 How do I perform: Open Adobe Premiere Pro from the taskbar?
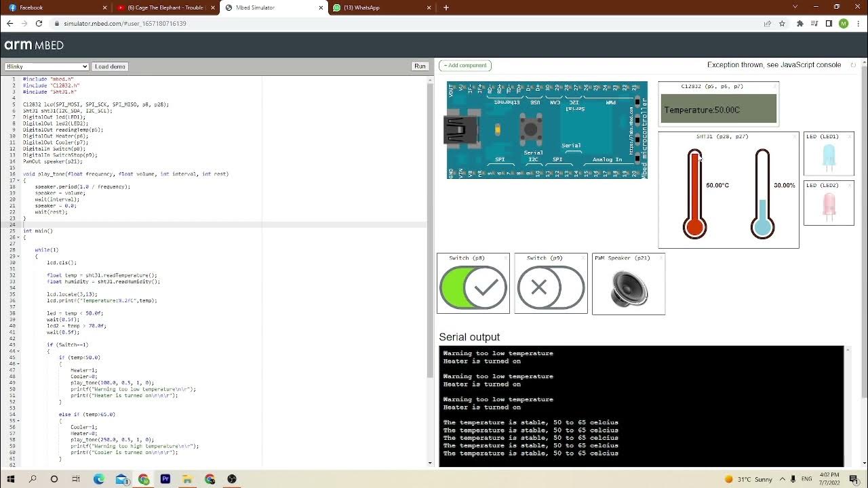165,479
